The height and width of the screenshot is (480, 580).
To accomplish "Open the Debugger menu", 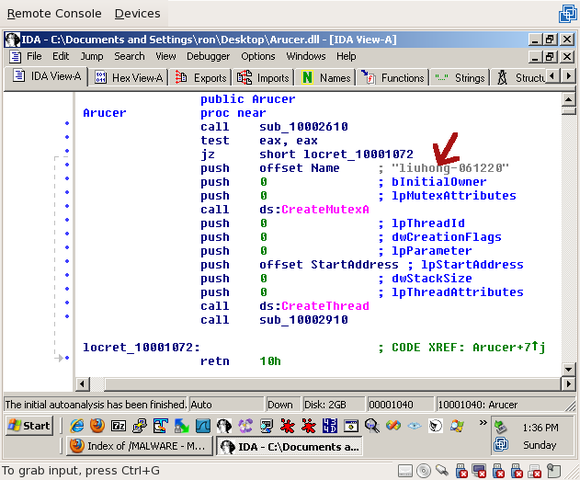I will pos(208,56).
